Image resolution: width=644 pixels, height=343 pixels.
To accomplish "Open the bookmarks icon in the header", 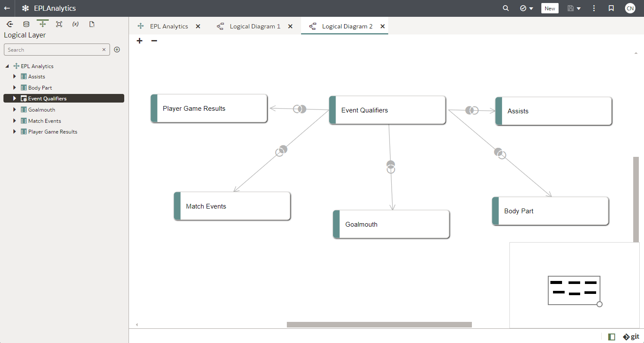I will [x=611, y=8].
